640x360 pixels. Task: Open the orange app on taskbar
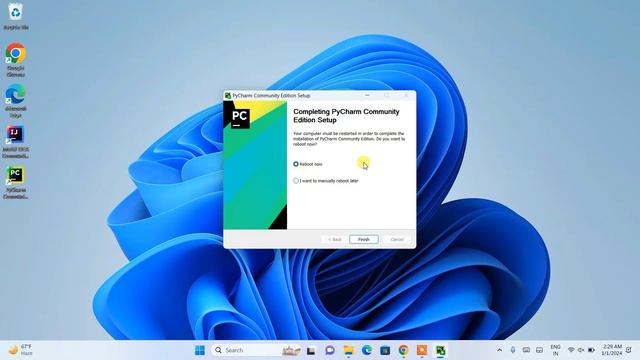tap(422, 350)
